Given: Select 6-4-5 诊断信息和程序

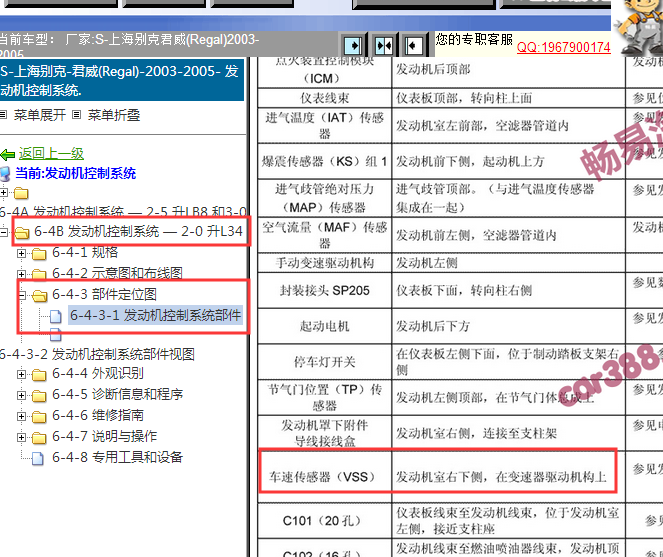Looking at the screenshot, I should (118, 394).
